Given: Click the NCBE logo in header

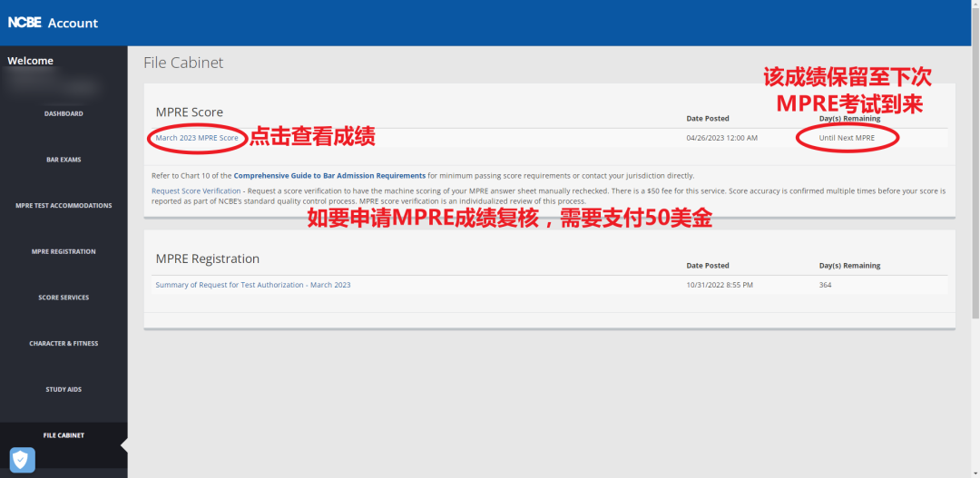Looking at the screenshot, I should pyautogui.click(x=25, y=23).
